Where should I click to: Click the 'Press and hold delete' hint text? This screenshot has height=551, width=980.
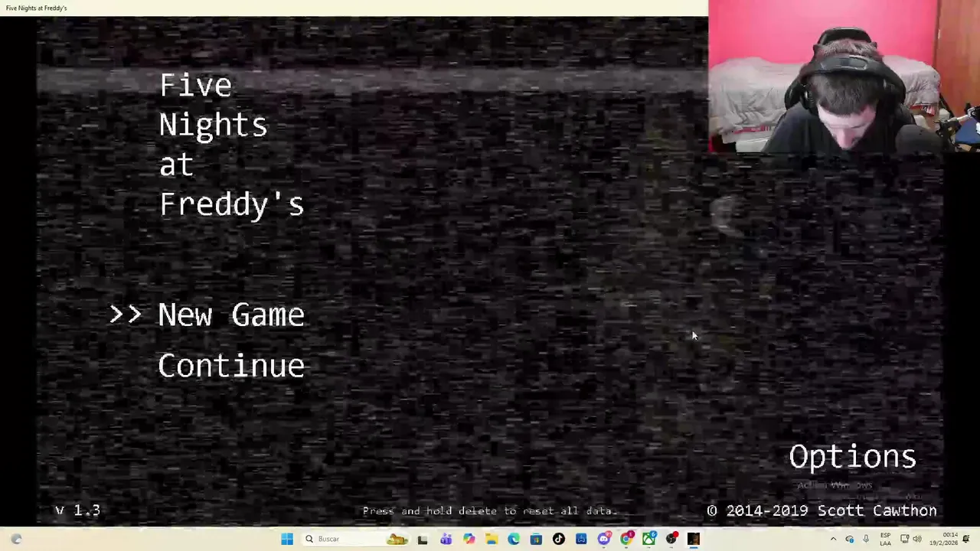pos(490,510)
